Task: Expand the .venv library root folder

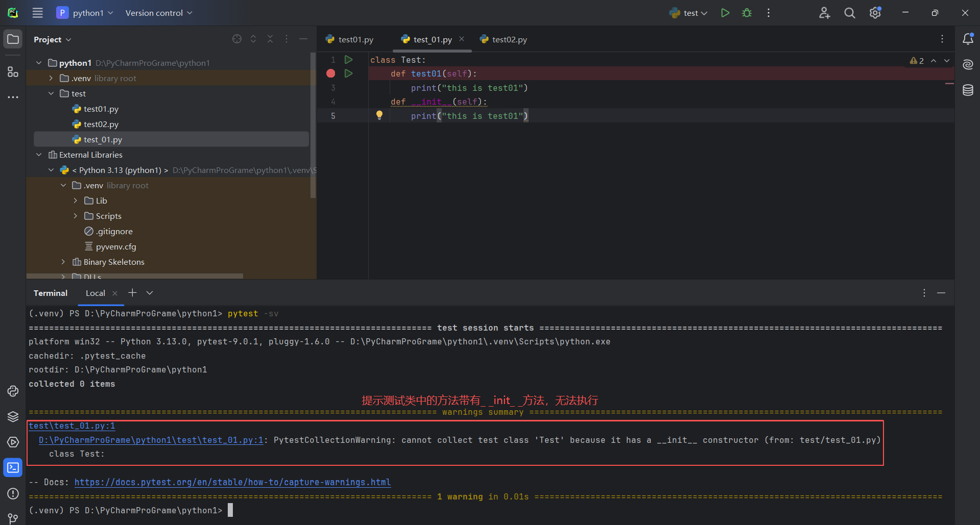Action: click(51, 78)
